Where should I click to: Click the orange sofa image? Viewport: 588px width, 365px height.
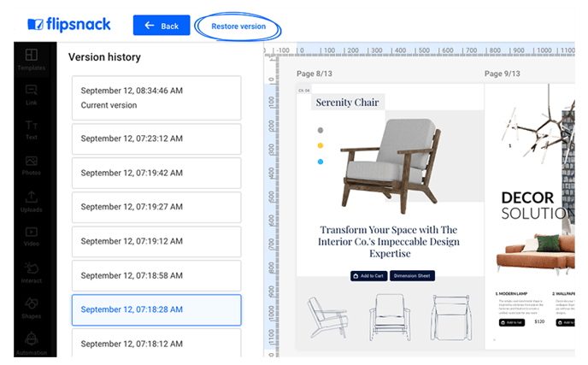pos(536,253)
